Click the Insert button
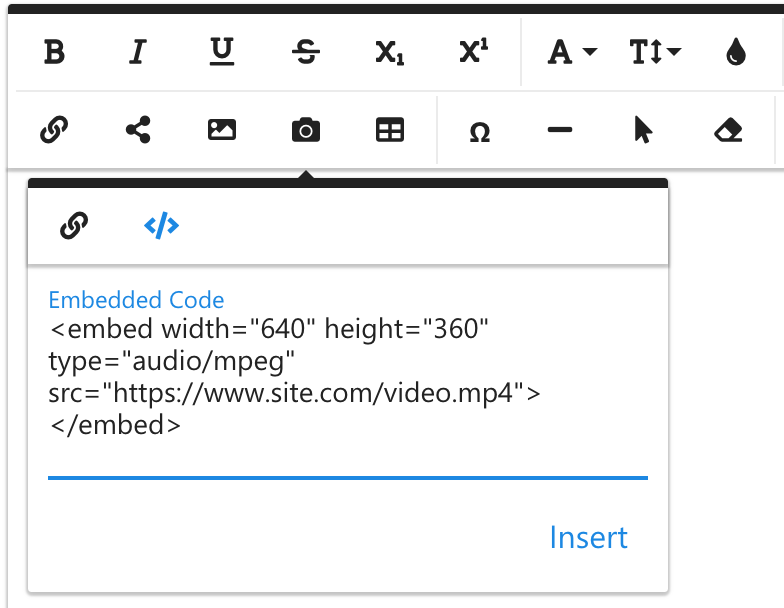784x608 pixels. (x=588, y=538)
